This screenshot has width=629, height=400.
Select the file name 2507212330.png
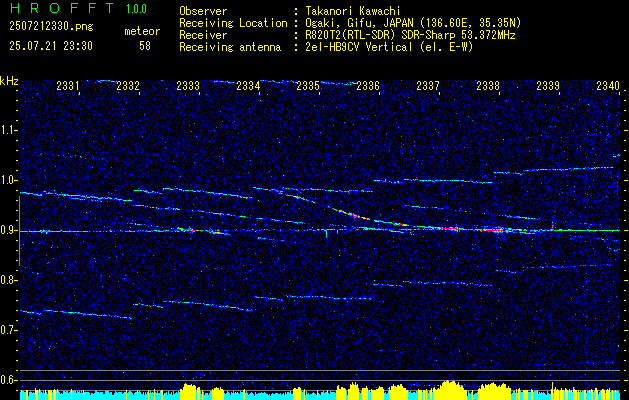51,27
